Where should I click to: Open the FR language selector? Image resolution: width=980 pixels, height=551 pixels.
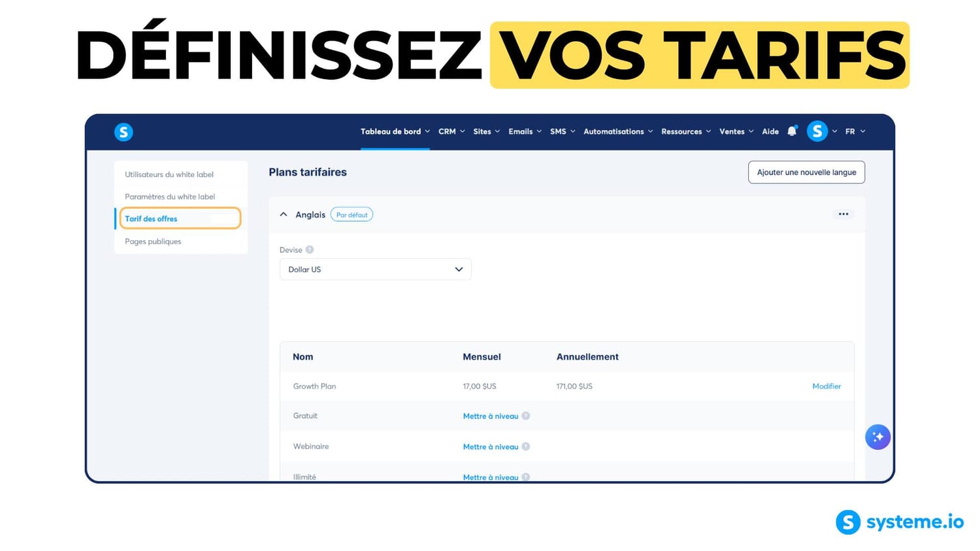coord(855,131)
